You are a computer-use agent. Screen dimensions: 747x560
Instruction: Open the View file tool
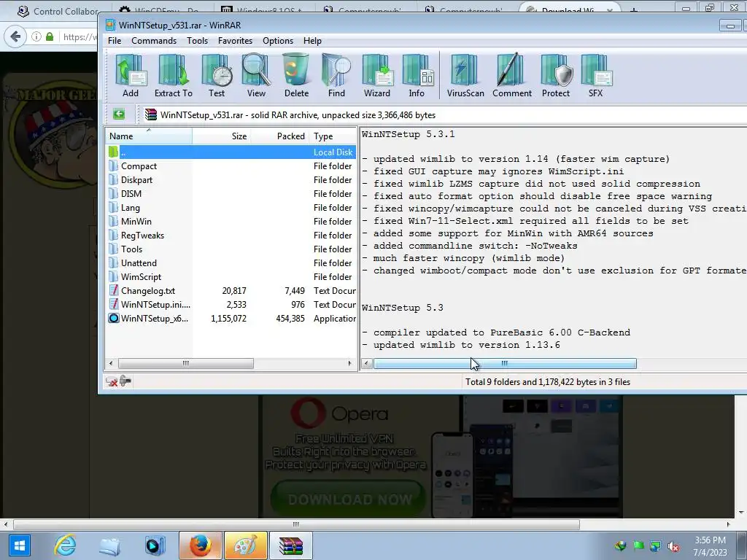pos(256,76)
